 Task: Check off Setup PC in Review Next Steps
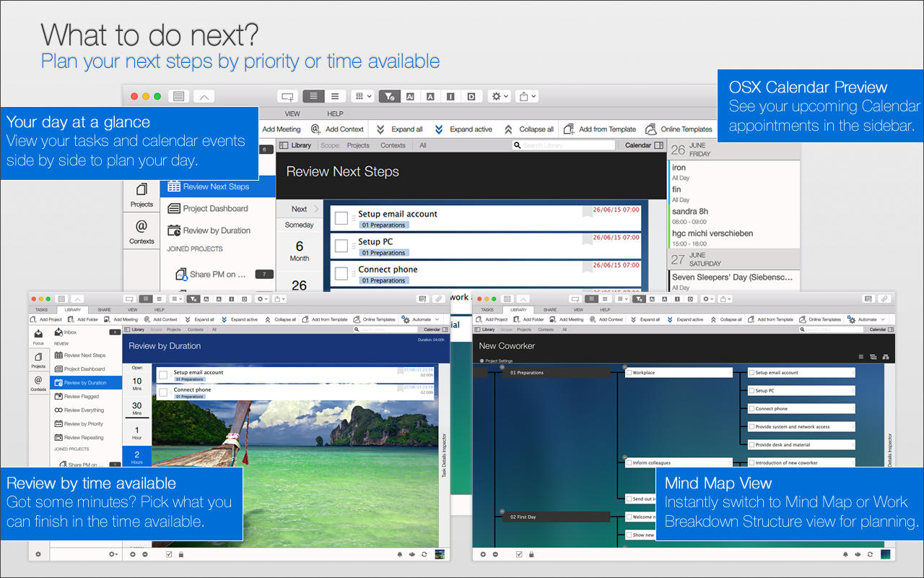coord(341,246)
